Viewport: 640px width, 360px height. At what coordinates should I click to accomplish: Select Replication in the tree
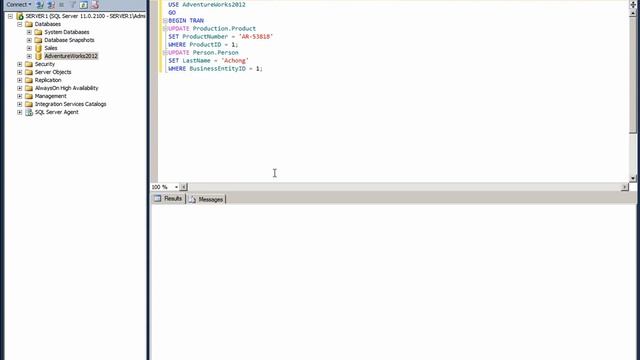pos(48,80)
